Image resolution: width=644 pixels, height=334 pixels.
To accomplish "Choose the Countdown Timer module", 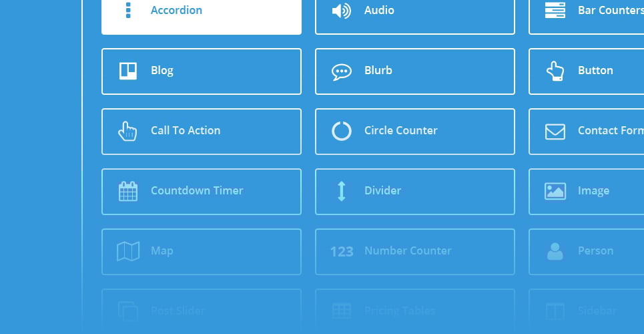I will click(202, 192).
